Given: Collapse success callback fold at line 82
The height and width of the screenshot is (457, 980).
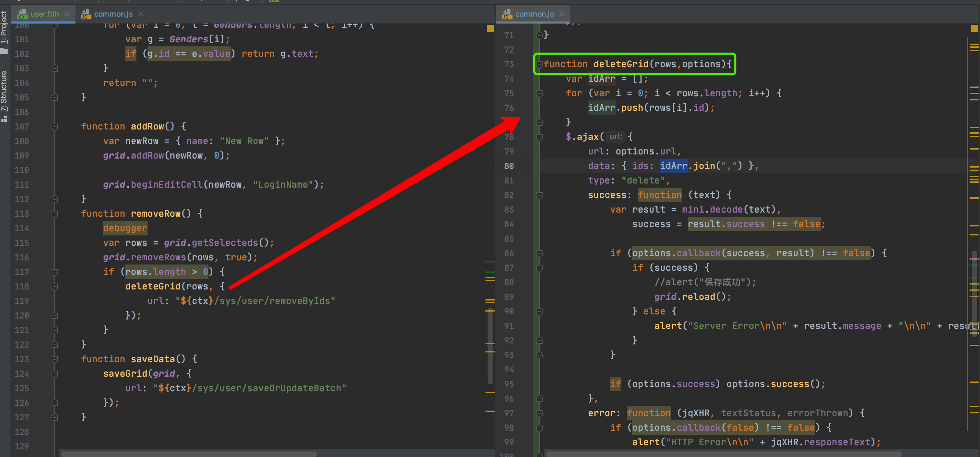Looking at the screenshot, I should (x=539, y=195).
